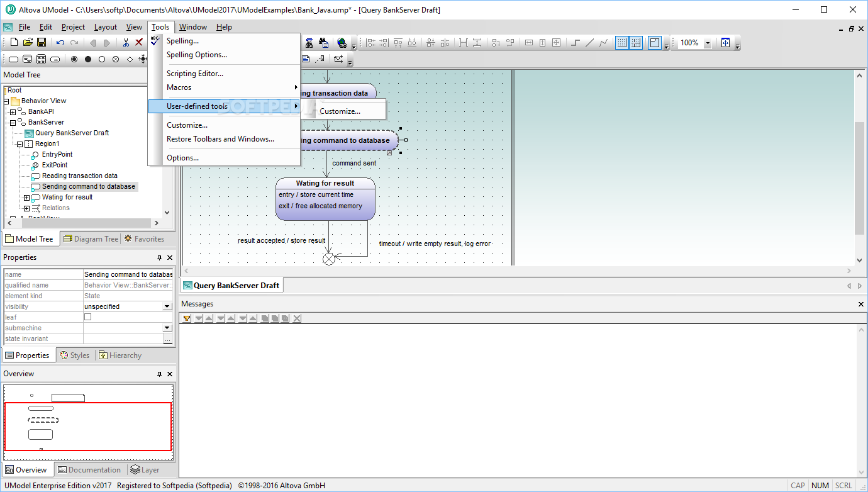Click the Save file toolbar icon
The image size is (868, 492).
42,43
